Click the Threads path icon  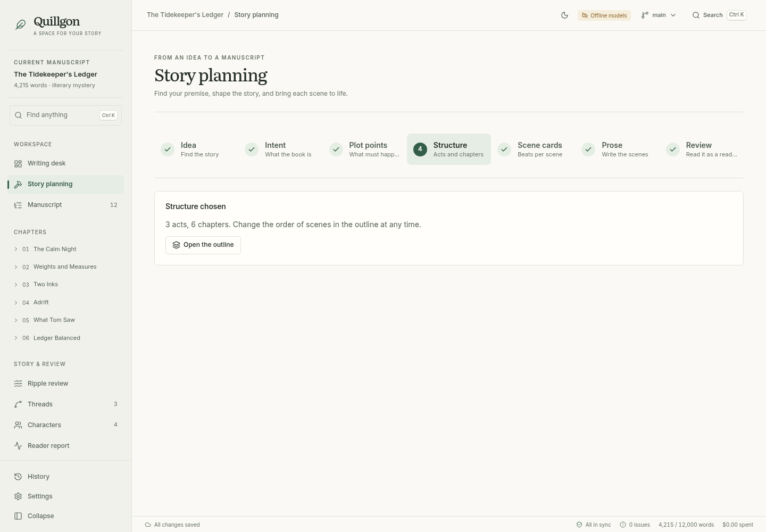(x=18, y=404)
